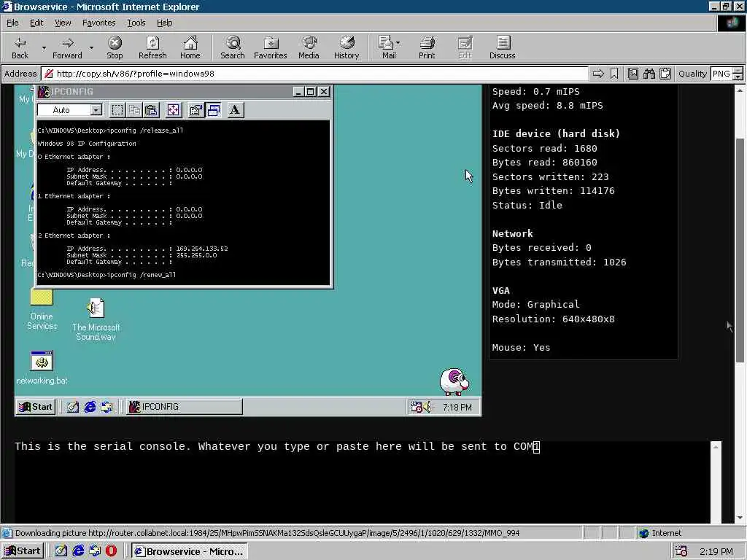This screenshot has width=747, height=560.
Task: Click the sheep desktop pet
Action: tap(454, 381)
